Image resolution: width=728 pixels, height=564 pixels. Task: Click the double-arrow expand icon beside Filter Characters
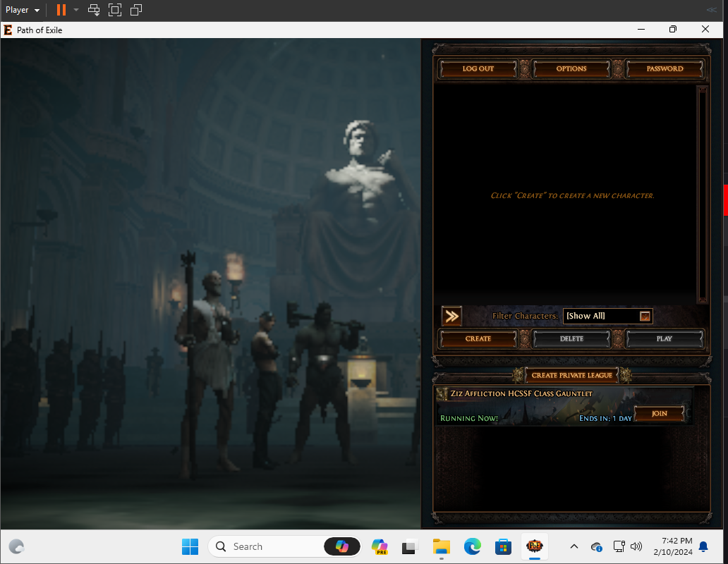[x=451, y=317]
